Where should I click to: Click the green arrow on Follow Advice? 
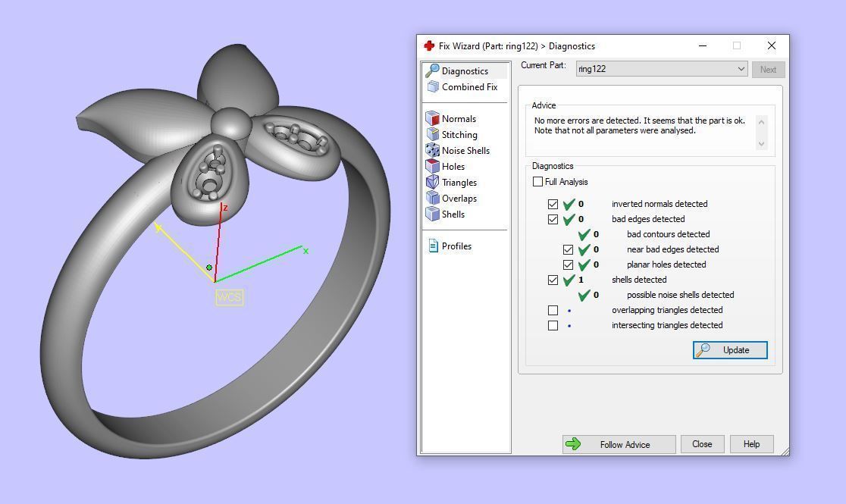[573, 444]
